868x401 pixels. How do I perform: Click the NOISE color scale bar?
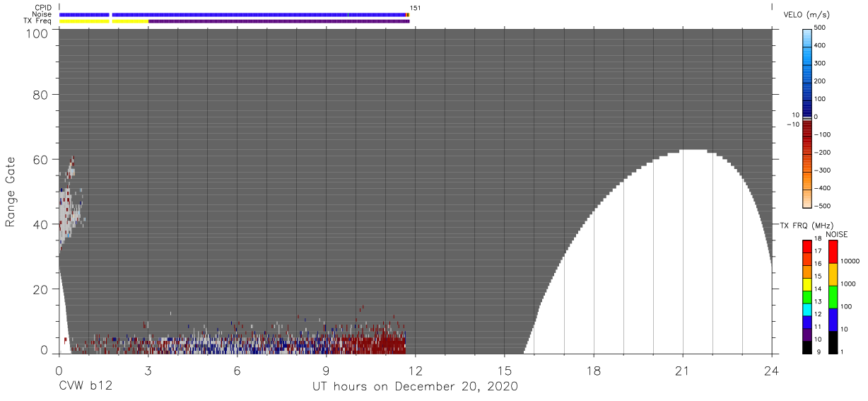[x=833, y=297]
